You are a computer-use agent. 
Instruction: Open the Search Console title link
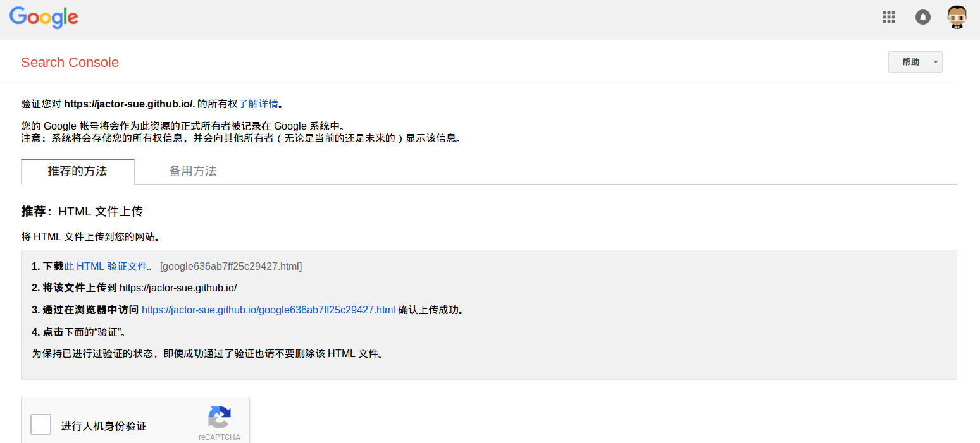click(x=70, y=62)
